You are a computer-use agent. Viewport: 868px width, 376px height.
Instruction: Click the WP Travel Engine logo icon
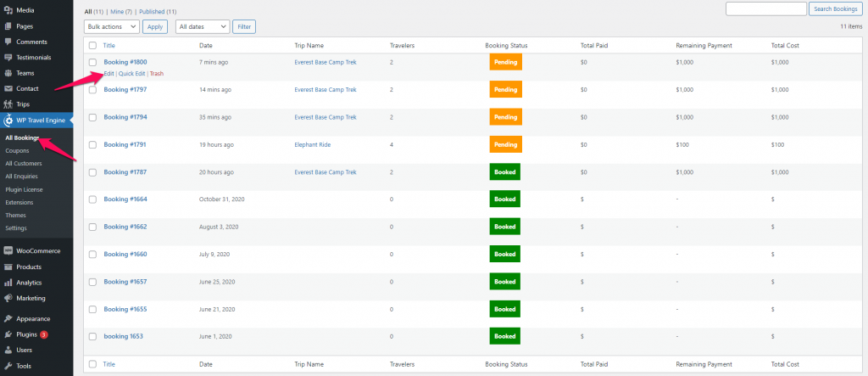[x=8, y=120]
